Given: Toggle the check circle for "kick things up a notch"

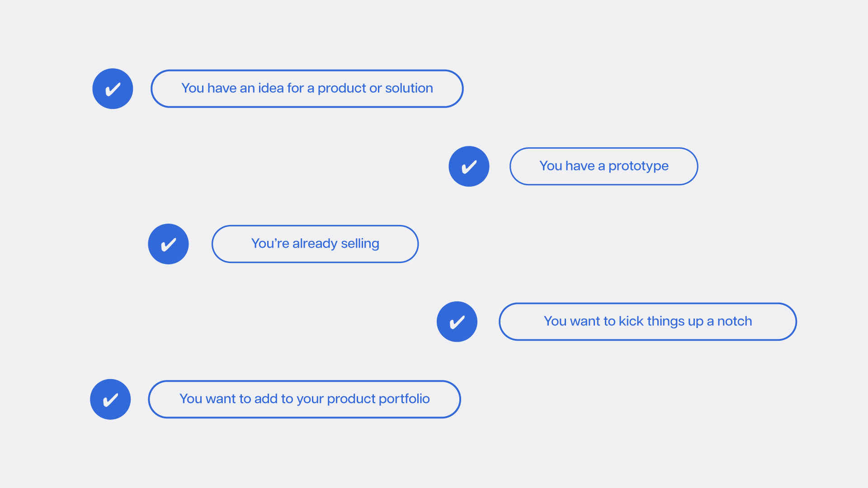Looking at the screenshot, I should tap(457, 322).
